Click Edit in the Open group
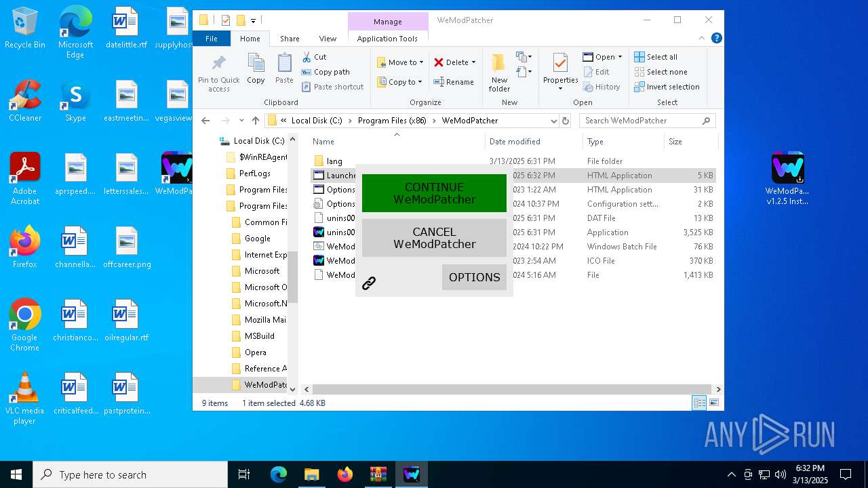The height and width of the screenshot is (488, 868). [x=595, y=72]
